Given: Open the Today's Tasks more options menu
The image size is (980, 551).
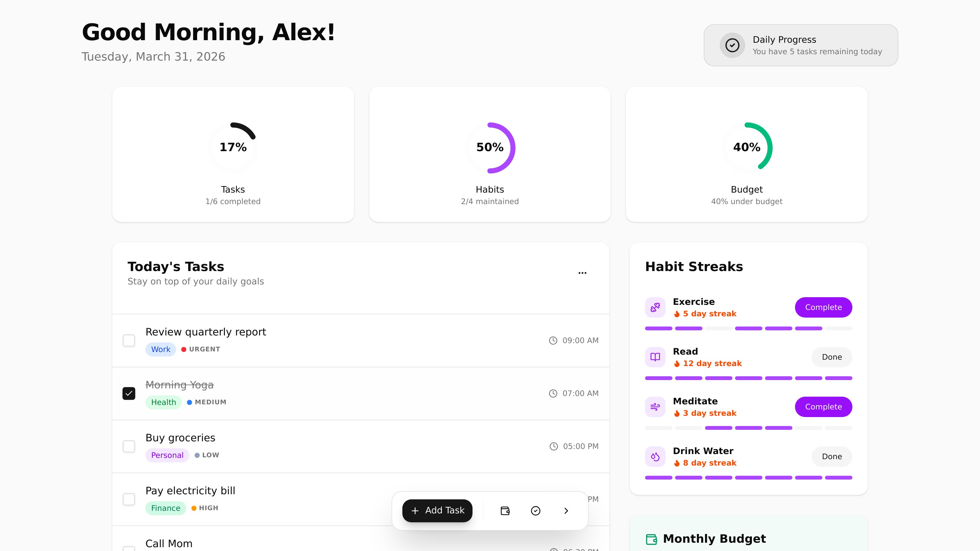Looking at the screenshot, I should click(x=582, y=273).
